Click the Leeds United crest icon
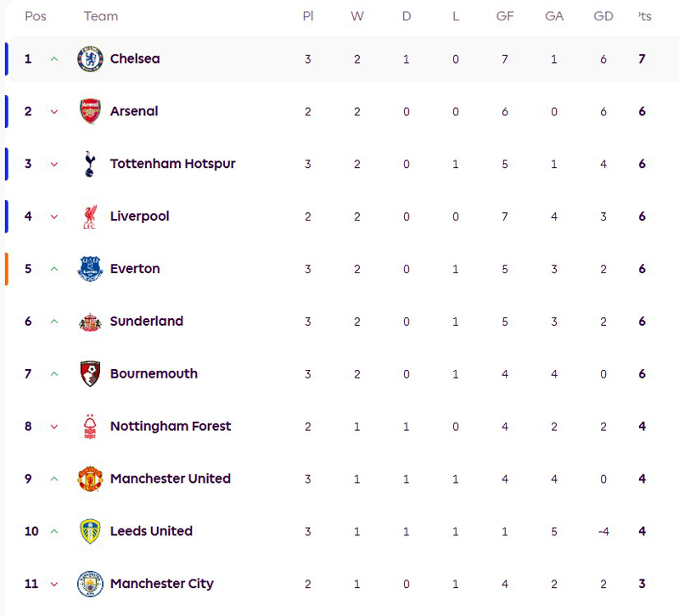Viewport: 679px width, 616px height. coord(90,532)
